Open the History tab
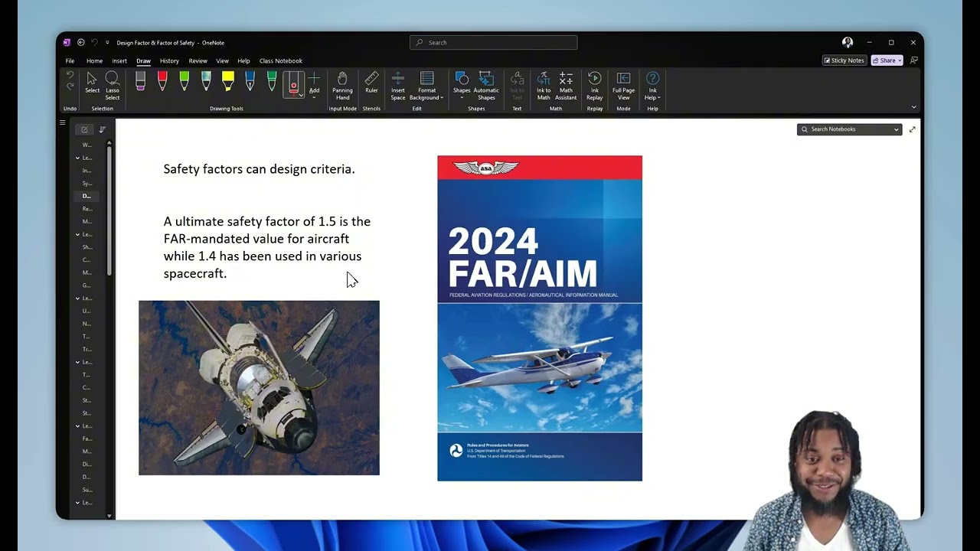This screenshot has height=551, width=980. point(169,60)
